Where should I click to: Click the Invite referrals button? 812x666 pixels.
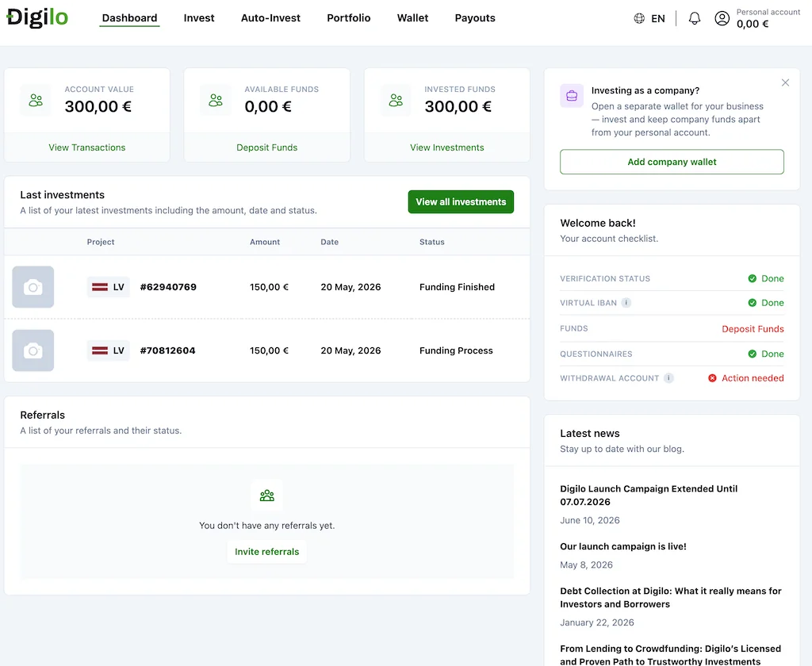pos(266,552)
